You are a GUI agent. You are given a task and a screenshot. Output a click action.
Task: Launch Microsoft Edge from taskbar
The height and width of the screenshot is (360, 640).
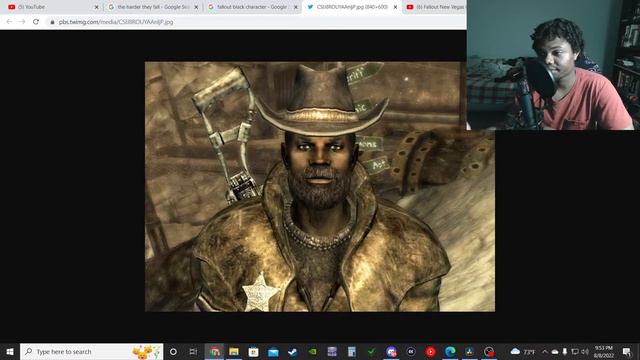(450, 351)
